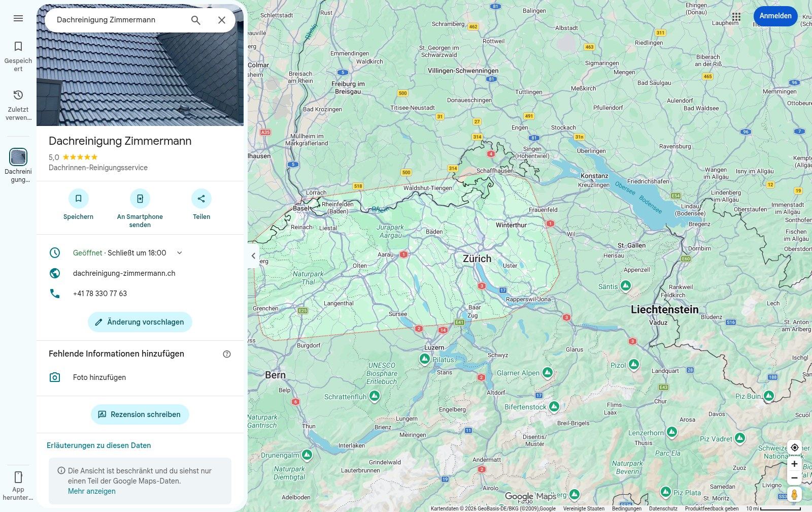This screenshot has width=812, height=512.
Task: Click the five-star rating stars
Action: (80, 157)
